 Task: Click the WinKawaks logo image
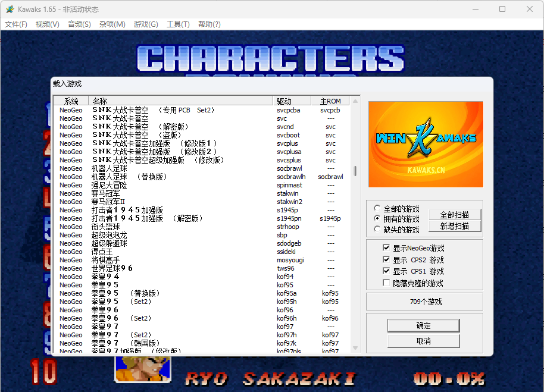[x=426, y=144]
